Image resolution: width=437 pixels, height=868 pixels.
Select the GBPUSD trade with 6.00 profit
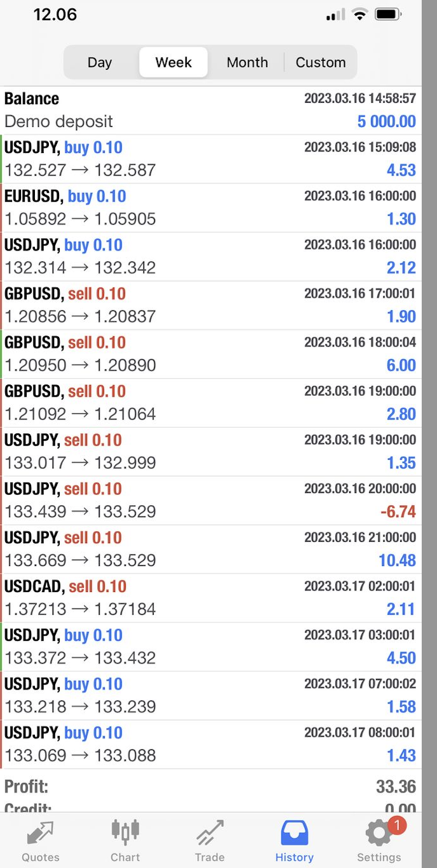tap(210, 354)
